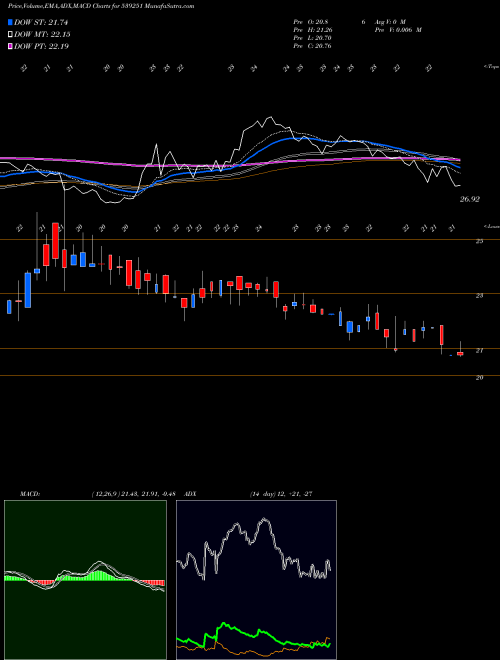Image resolution: width=500 pixels, height=660 pixels.
Task: Select the DOW PT: 22.19 label
Action: tap(41, 46)
